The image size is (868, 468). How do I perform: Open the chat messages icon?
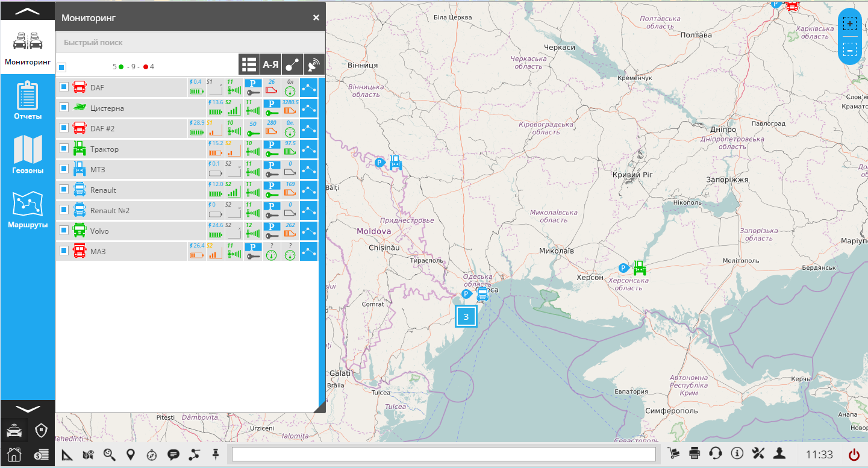(173, 455)
